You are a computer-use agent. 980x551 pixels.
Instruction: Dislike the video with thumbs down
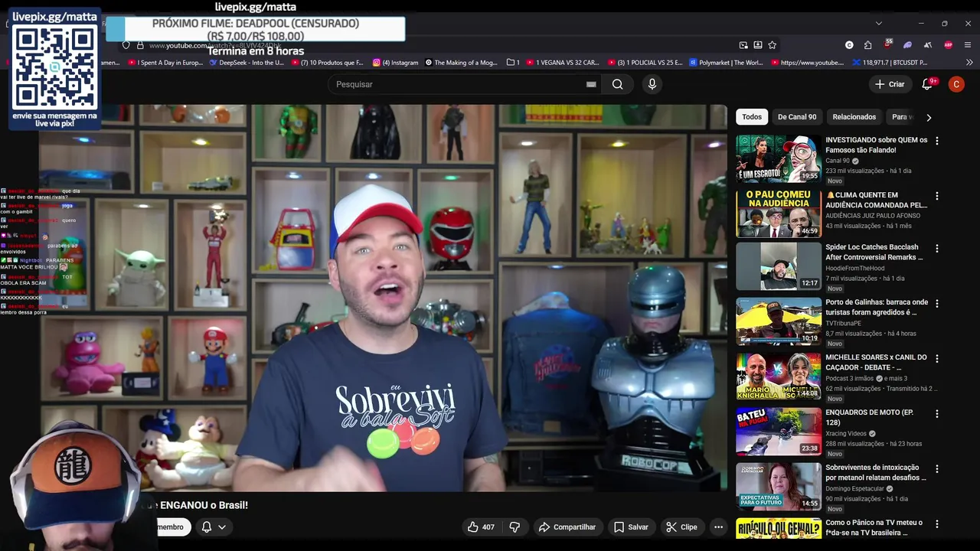click(x=514, y=527)
